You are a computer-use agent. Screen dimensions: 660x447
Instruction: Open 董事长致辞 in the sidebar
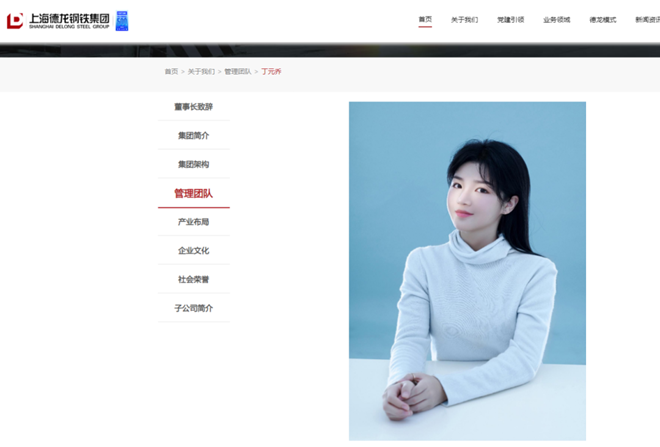pyautogui.click(x=193, y=107)
